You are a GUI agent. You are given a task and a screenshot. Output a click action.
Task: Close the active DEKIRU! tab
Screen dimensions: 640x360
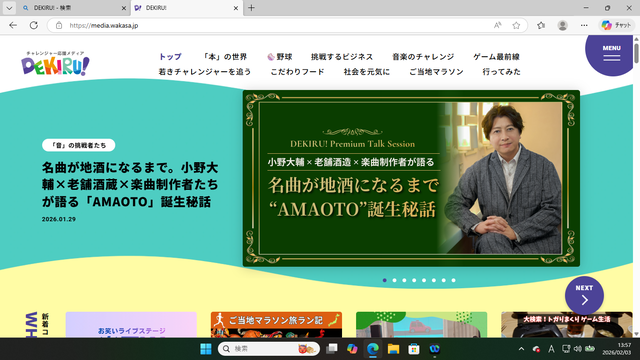236,8
